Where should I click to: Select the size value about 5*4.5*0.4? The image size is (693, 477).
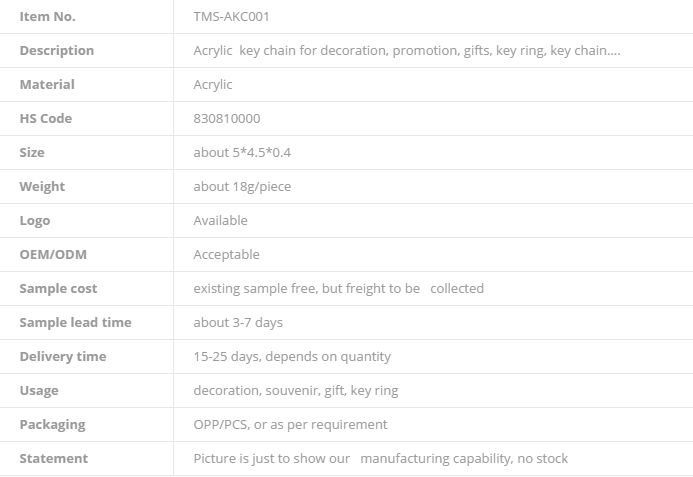tap(242, 153)
